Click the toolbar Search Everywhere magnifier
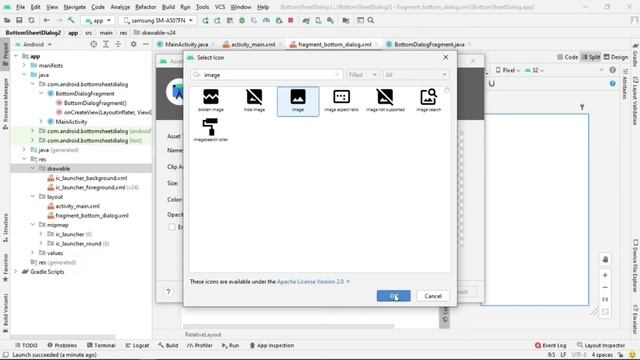Screen dimensions: 640x360 371,20
